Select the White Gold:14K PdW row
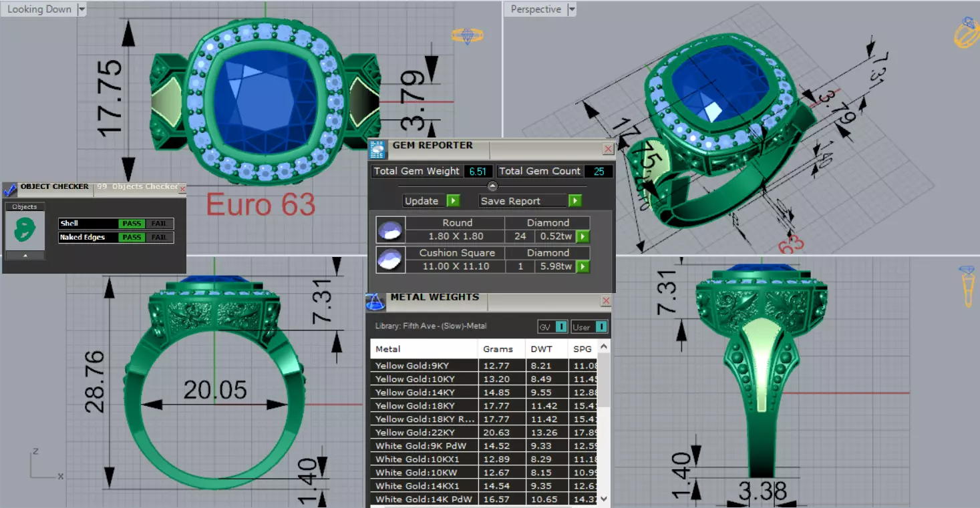The width and height of the screenshot is (980, 508). [484, 499]
